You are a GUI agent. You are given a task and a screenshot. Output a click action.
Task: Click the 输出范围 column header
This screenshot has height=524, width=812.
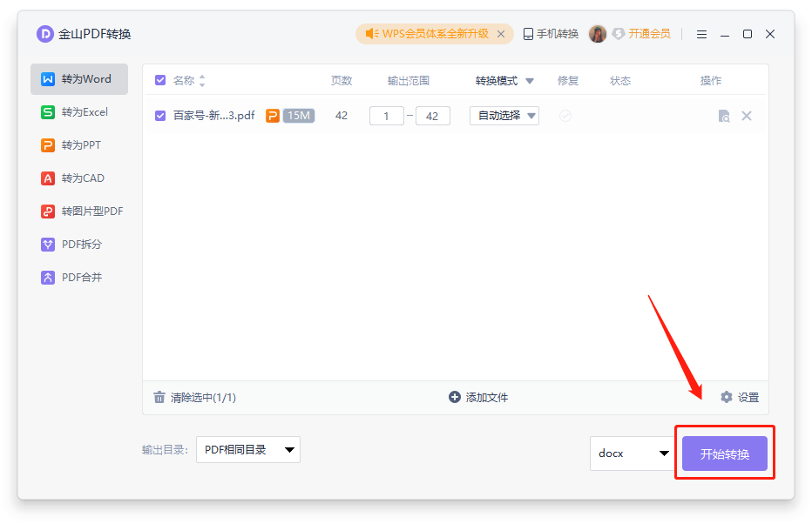(409, 81)
